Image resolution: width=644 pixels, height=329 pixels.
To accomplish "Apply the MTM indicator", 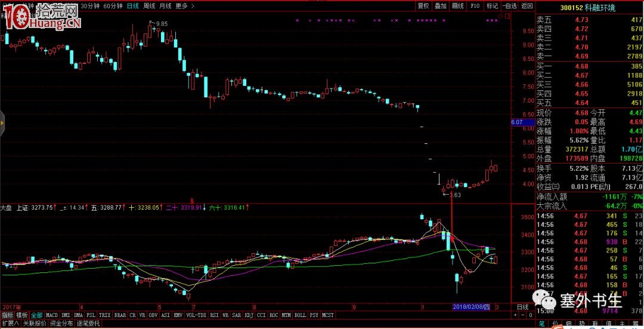I will pos(286,315).
